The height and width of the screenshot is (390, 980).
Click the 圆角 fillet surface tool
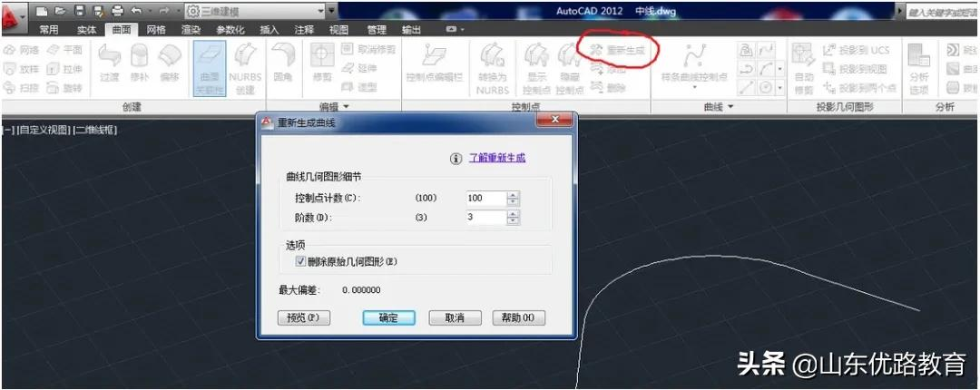[x=284, y=63]
